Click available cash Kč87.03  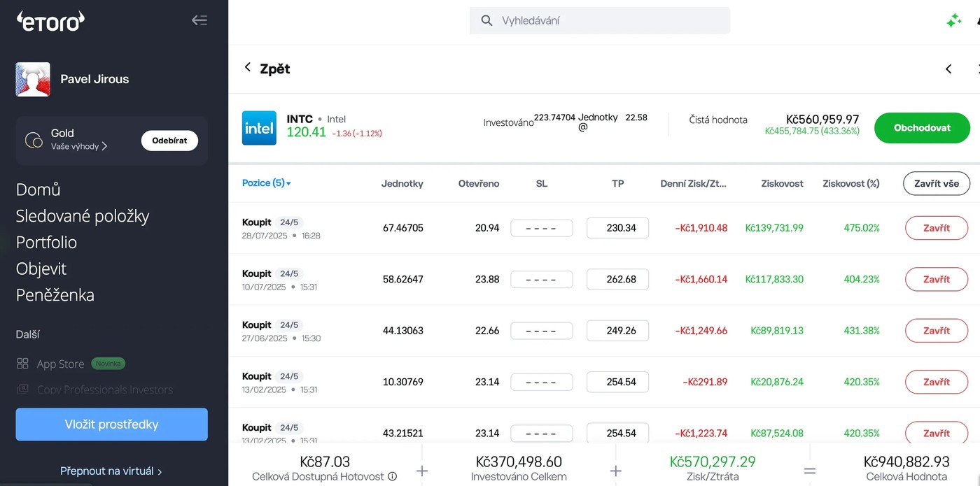pos(325,462)
